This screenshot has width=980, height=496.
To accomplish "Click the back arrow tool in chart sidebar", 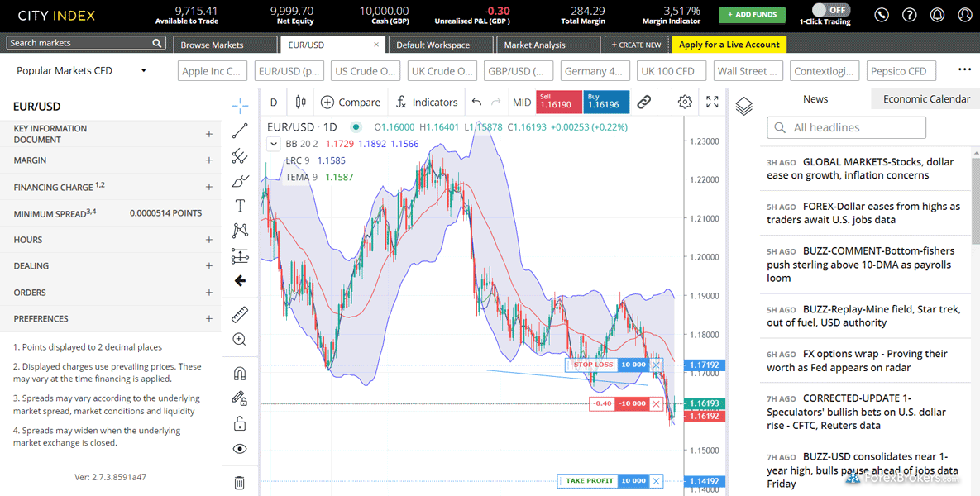I will pyautogui.click(x=240, y=281).
